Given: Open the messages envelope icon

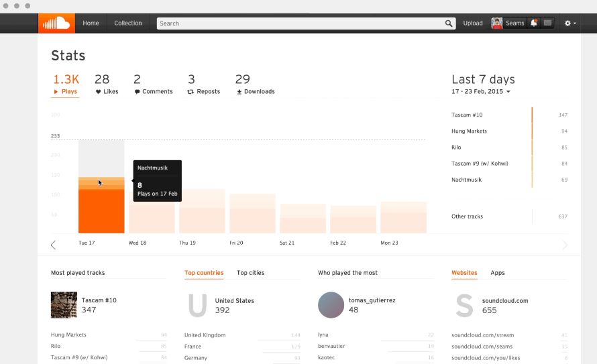Looking at the screenshot, I should tap(547, 23).
